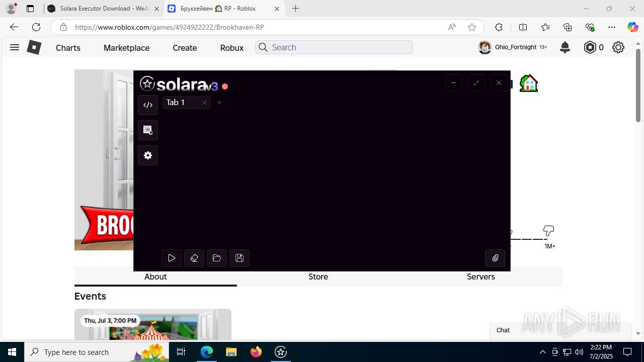Image resolution: width=644 pixels, height=362 pixels.
Task: Open the Solara script editor icon
Action: click(148, 105)
